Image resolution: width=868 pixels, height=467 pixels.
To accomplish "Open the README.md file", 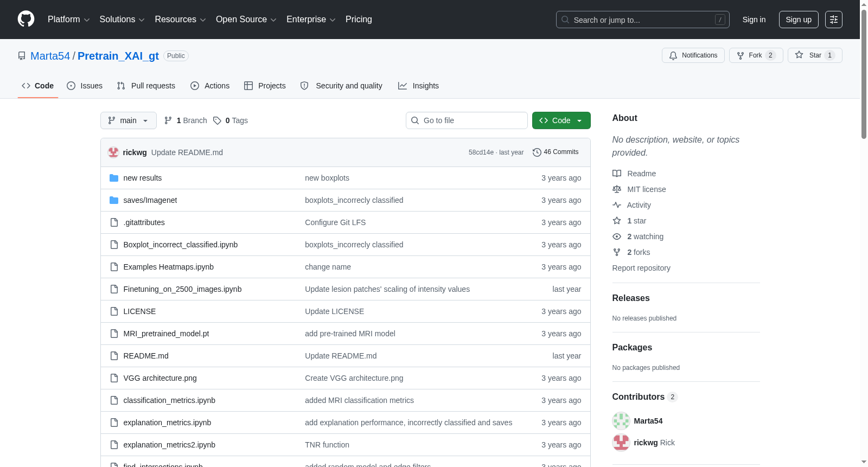I will pos(146,356).
